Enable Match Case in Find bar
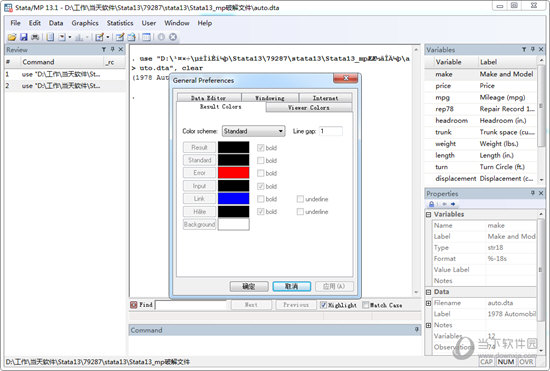The image size is (550, 371). pos(366,305)
